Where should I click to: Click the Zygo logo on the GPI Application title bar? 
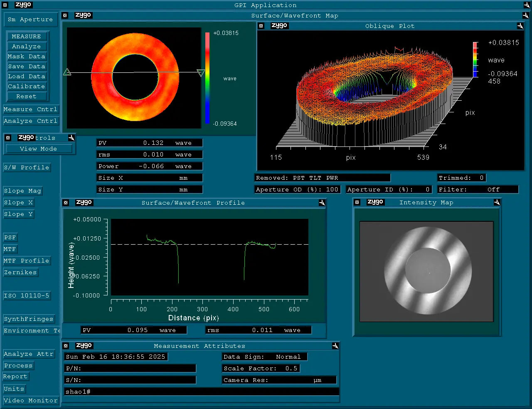pos(23,5)
